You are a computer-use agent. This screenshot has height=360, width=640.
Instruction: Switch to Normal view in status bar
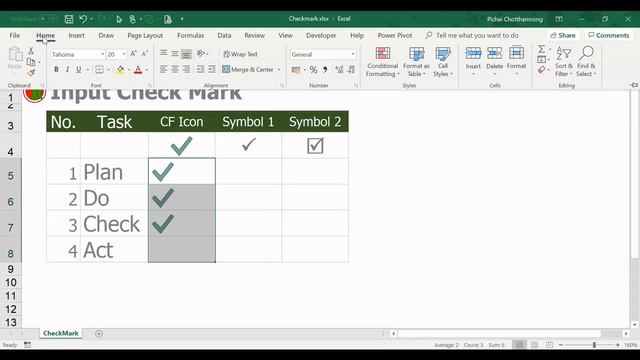tap(519, 345)
